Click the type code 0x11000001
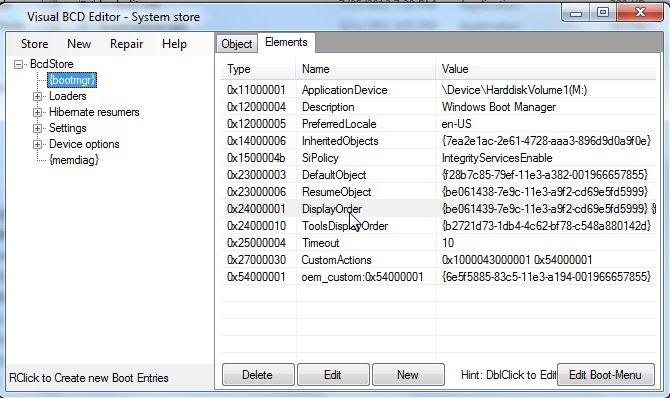The width and height of the screenshot is (670, 398). [256, 90]
